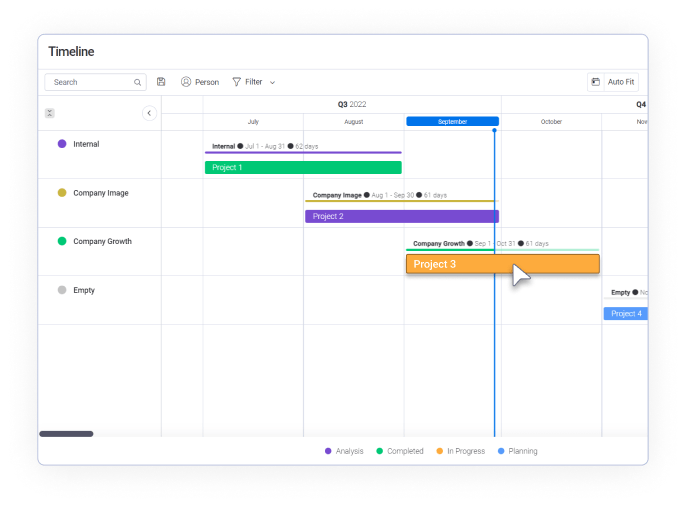This screenshot has height=507, width=686.
Task: Click the yellow Company Image dot
Action: pos(62,193)
